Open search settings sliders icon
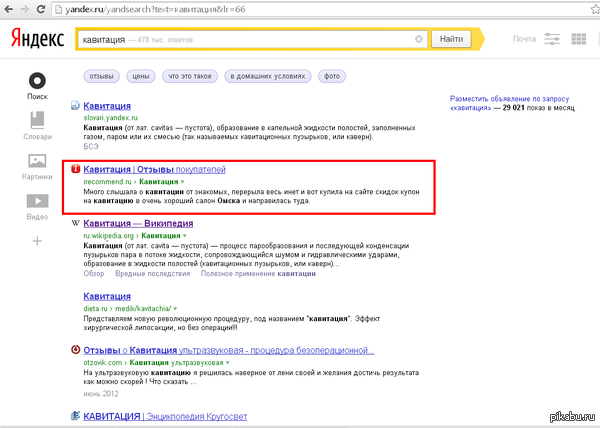This screenshot has width=600, height=428. (553, 40)
